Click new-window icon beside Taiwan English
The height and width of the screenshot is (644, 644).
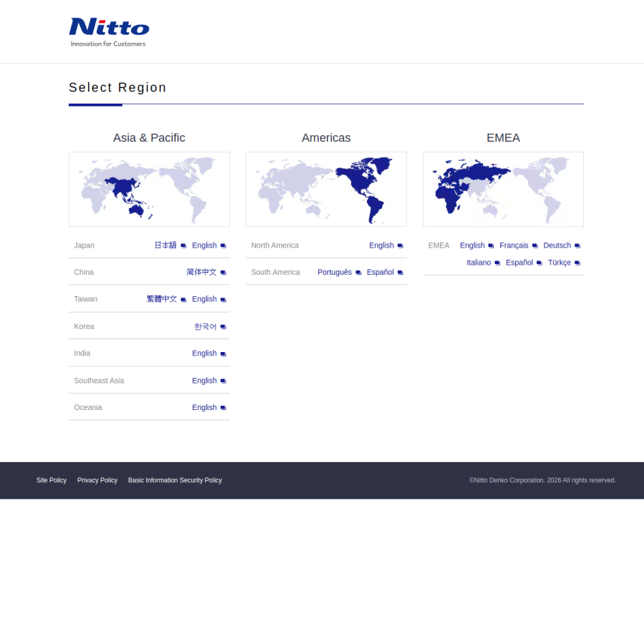223,300
